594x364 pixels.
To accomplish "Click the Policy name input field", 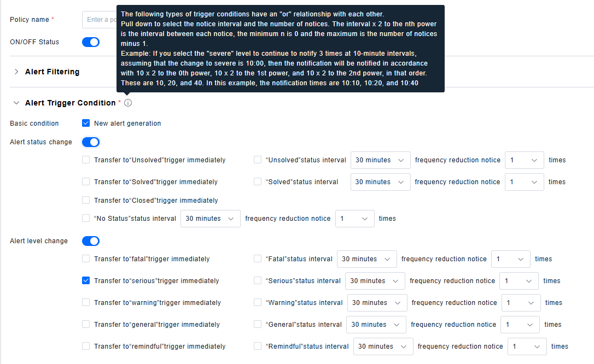I will tap(98, 20).
